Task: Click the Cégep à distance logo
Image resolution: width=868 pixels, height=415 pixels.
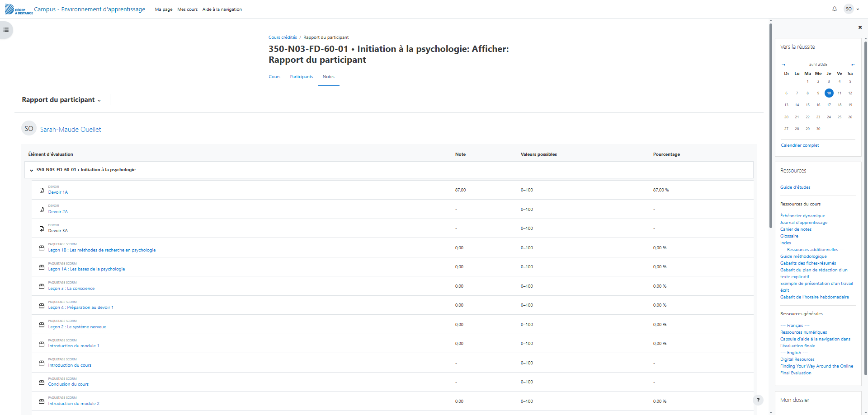Action: pos(19,9)
